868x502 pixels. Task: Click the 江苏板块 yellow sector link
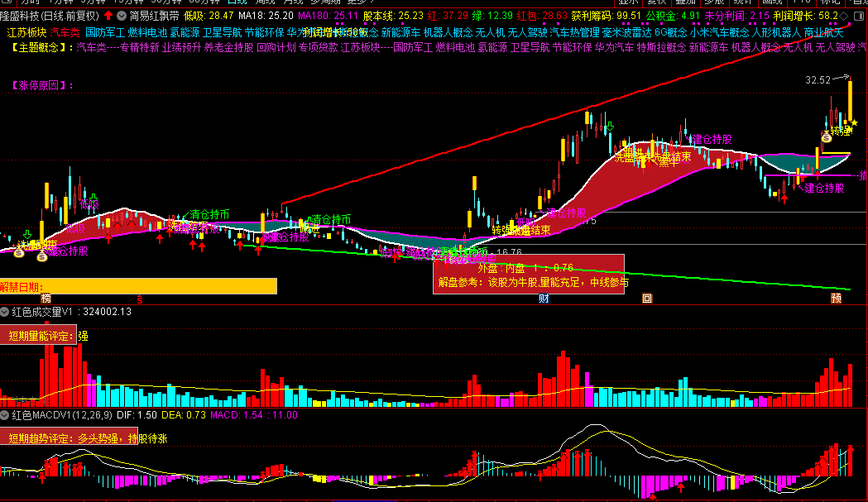[26, 32]
